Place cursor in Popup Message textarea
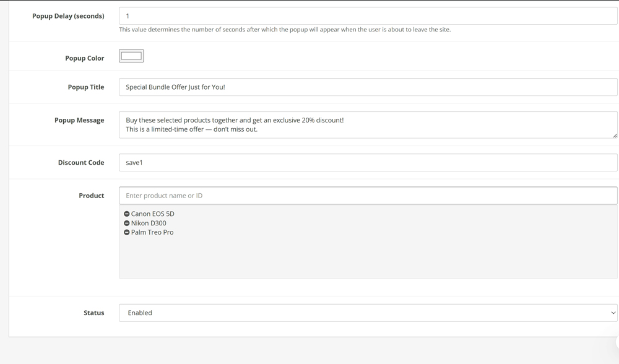Viewport: 619px width, 364px height. coord(368,125)
